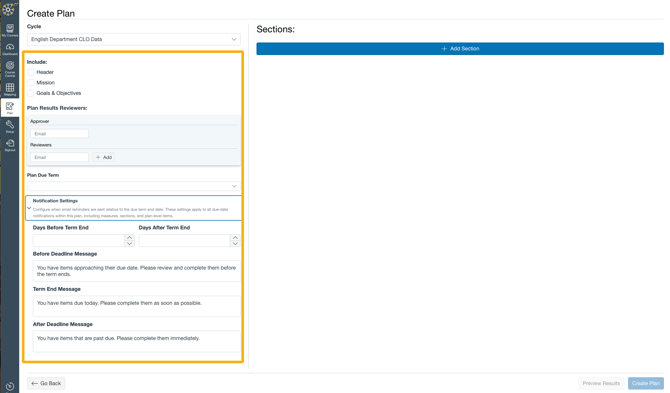Click the Add Section button
Screen dimensions: 670x393
tap(460, 49)
